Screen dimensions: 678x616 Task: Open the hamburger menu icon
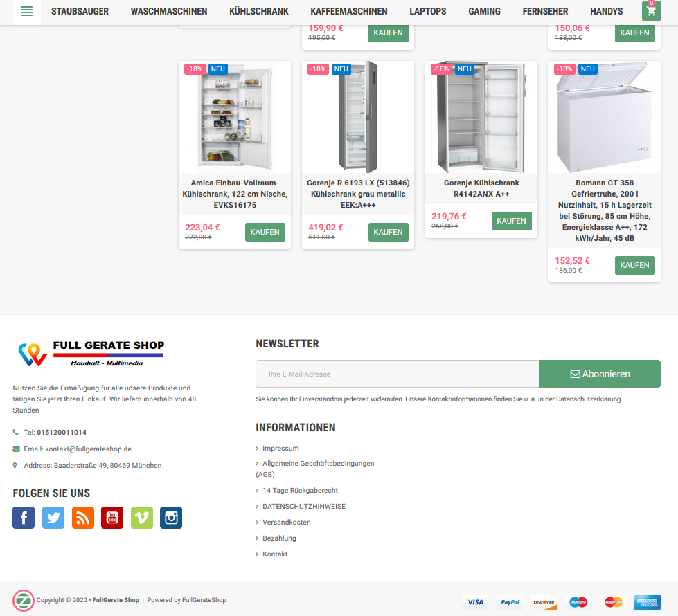click(27, 11)
